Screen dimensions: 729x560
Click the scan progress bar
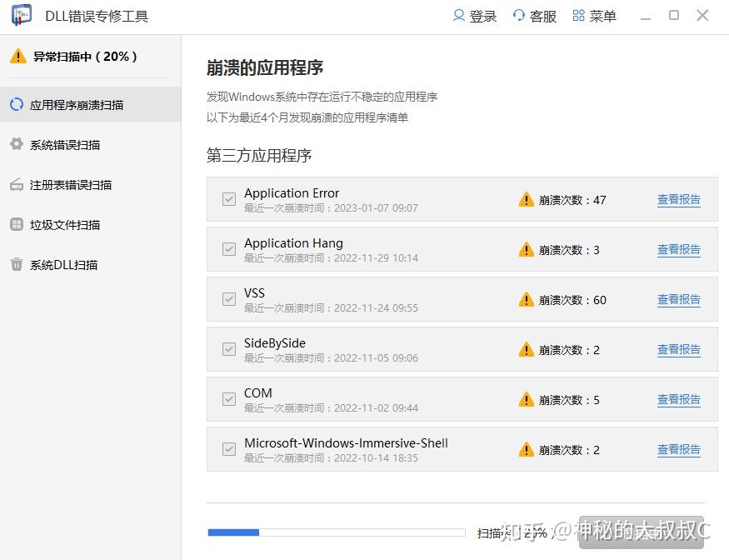coord(337,532)
